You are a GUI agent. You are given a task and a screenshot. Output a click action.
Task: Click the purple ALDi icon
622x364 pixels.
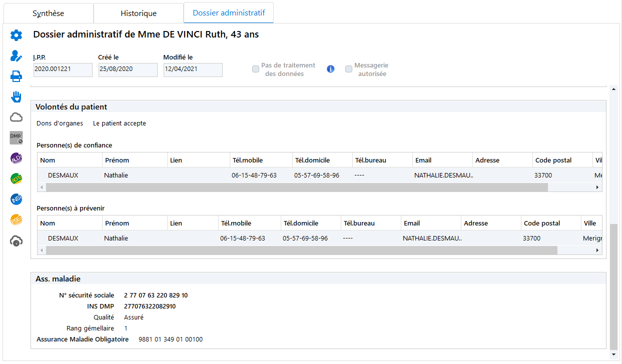[17, 158]
